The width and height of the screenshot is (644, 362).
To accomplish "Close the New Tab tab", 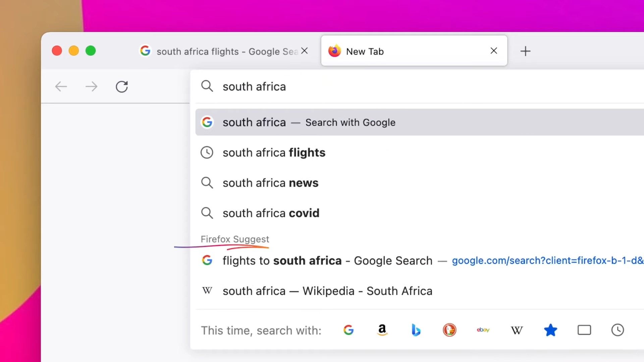I will tap(494, 51).
